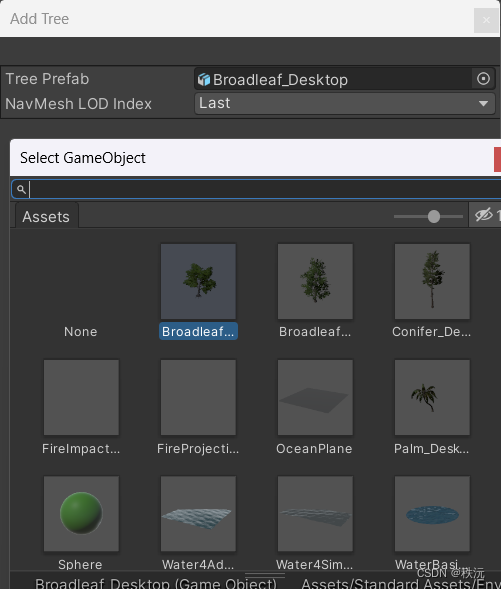This screenshot has width=501, height=589.
Task: Click the object picker circle icon
Action: [483, 79]
